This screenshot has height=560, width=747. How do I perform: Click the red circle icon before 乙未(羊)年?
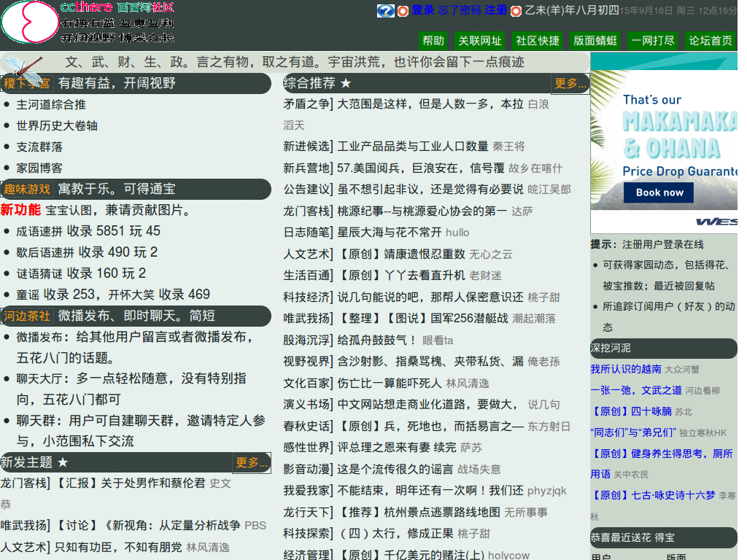click(516, 11)
